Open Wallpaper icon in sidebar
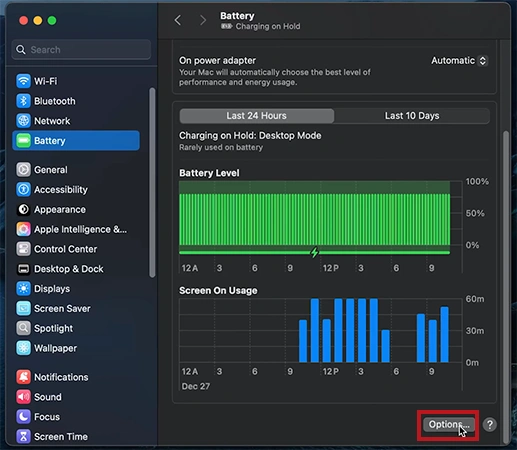The width and height of the screenshot is (517, 450). (23, 348)
